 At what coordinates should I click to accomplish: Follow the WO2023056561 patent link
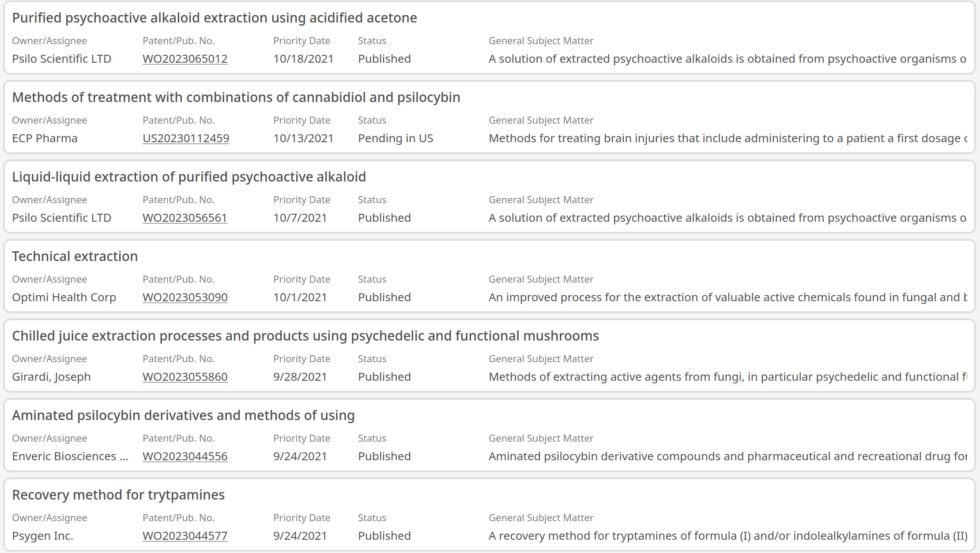pyautogui.click(x=185, y=218)
